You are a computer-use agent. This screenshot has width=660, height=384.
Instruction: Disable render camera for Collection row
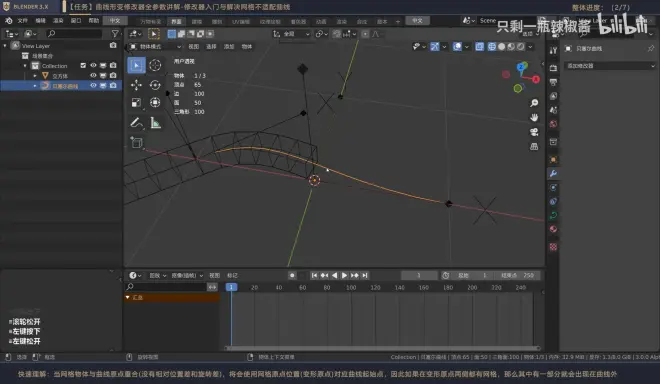pyautogui.click(x=113, y=65)
